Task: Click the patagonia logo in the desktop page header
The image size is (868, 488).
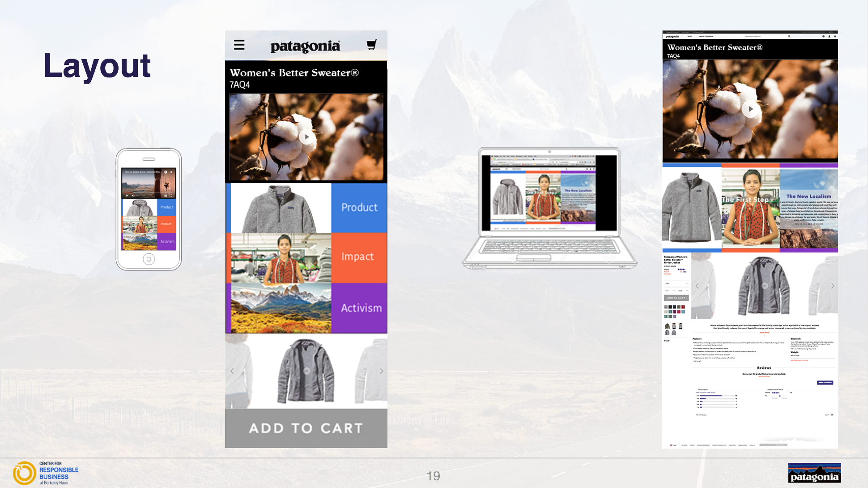Action: 672,36
